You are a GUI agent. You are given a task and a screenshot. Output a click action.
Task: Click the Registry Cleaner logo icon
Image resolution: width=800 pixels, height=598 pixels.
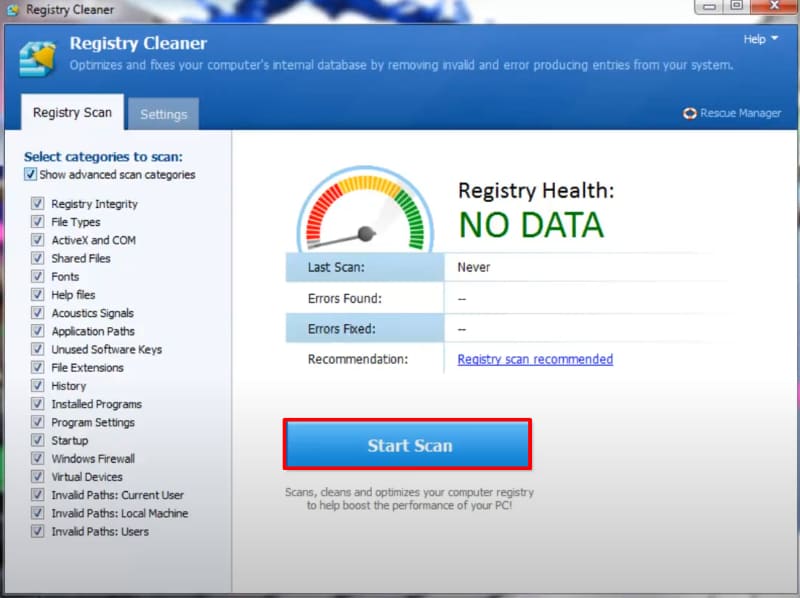[x=37, y=58]
